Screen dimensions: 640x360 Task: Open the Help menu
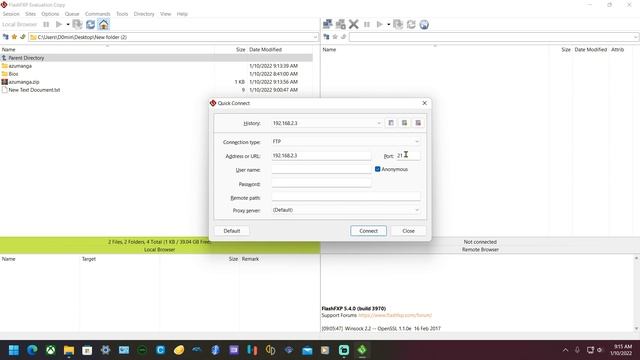point(182,14)
